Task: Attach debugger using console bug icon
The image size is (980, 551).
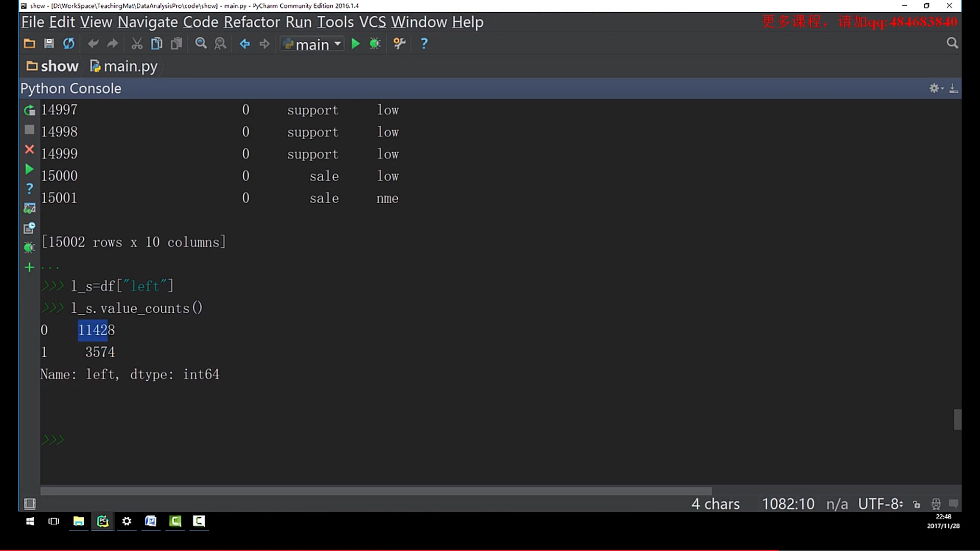Action: click(30, 248)
